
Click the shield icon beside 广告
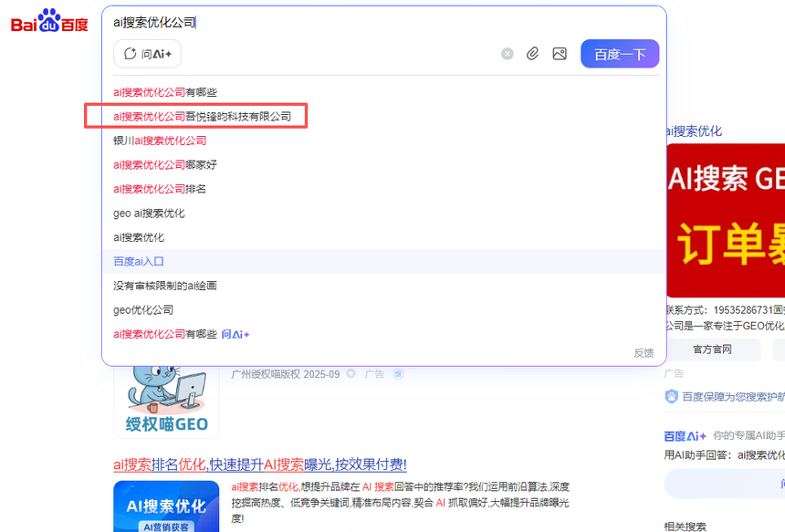399,374
